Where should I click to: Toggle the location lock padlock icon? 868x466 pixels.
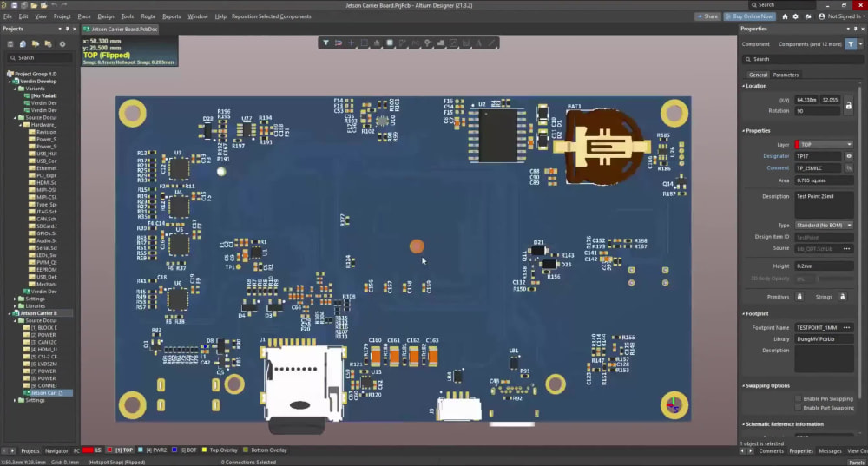pos(848,105)
